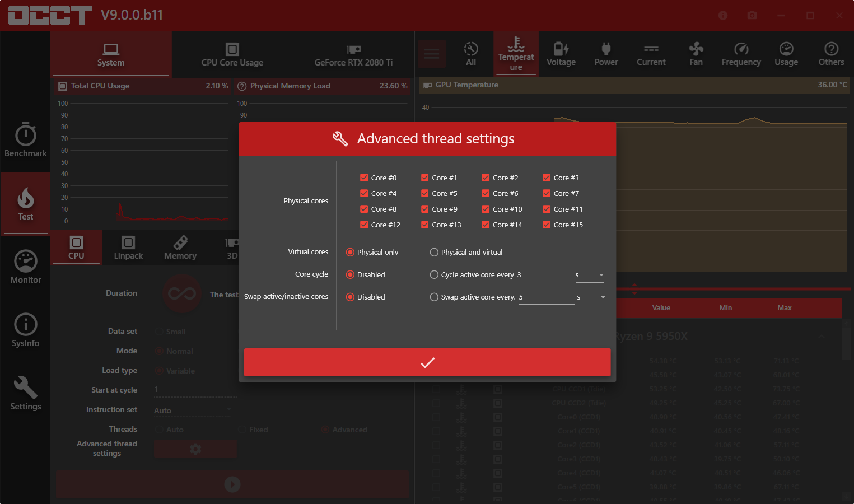This screenshot has height=504, width=854.
Task: Show Power sensor readings
Action: pos(606,54)
